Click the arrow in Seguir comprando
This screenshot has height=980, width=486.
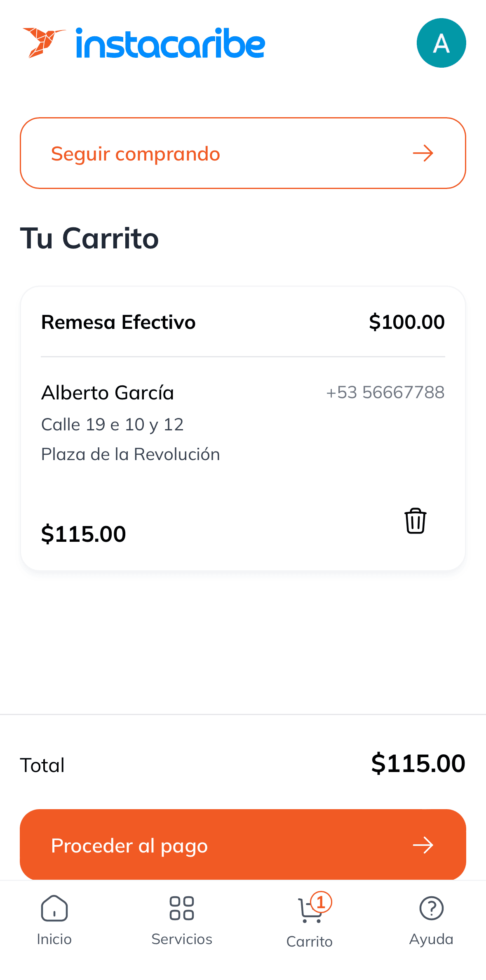pyautogui.click(x=423, y=153)
